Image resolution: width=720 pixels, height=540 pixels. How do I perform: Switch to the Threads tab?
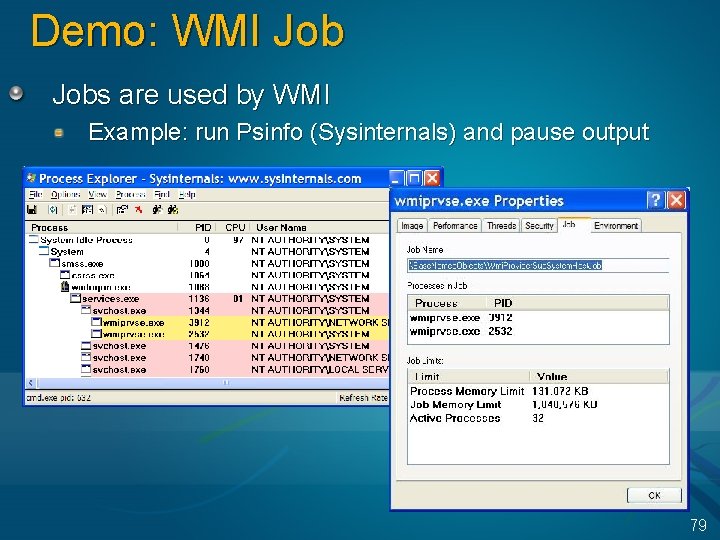(501, 225)
